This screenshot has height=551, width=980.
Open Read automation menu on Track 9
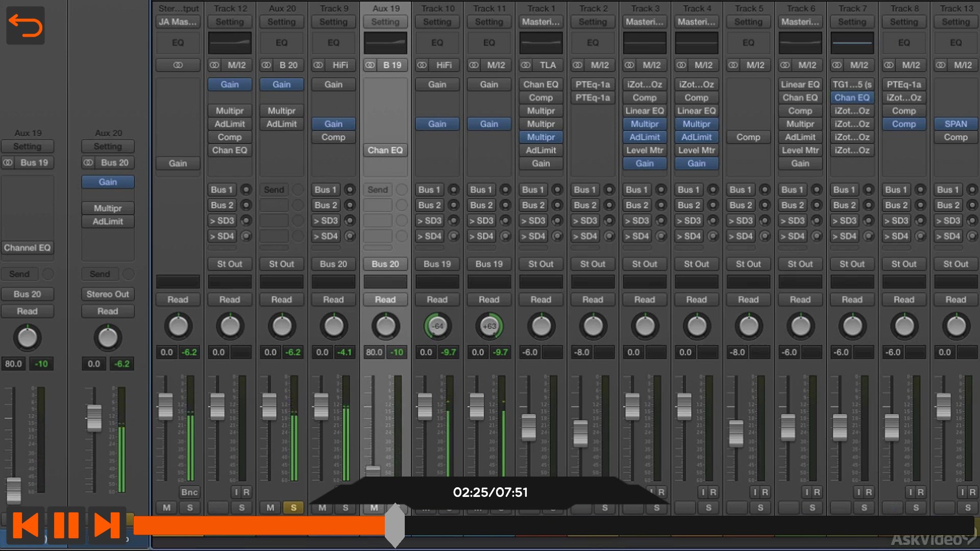pos(333,300)
